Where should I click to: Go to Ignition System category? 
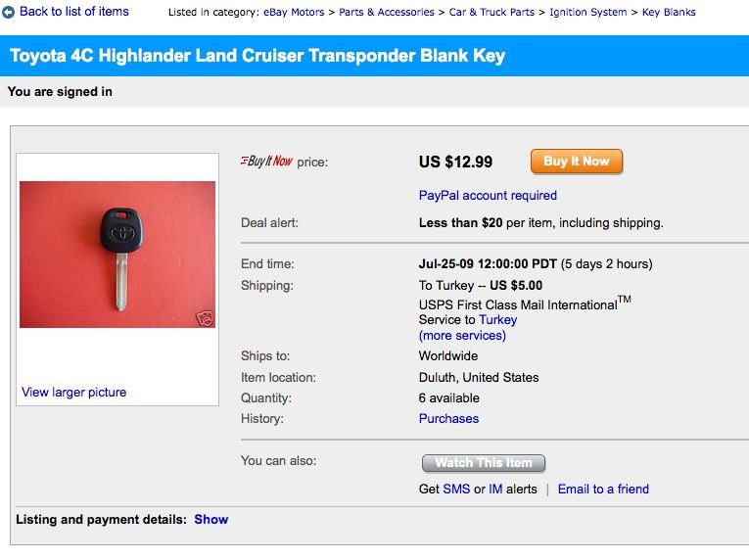pos(587,13)
